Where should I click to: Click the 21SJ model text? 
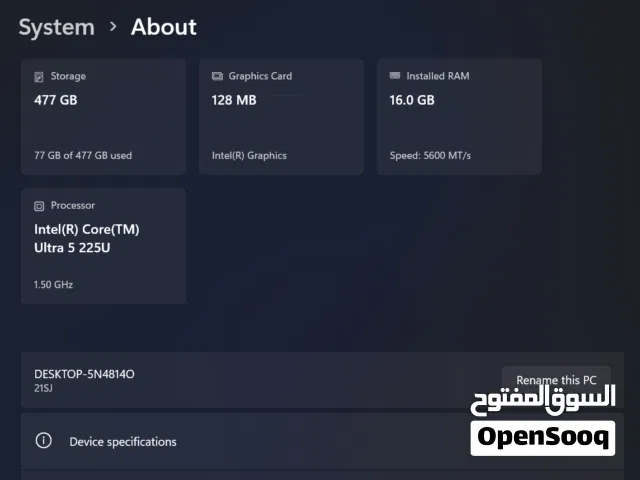pos(43,388)
